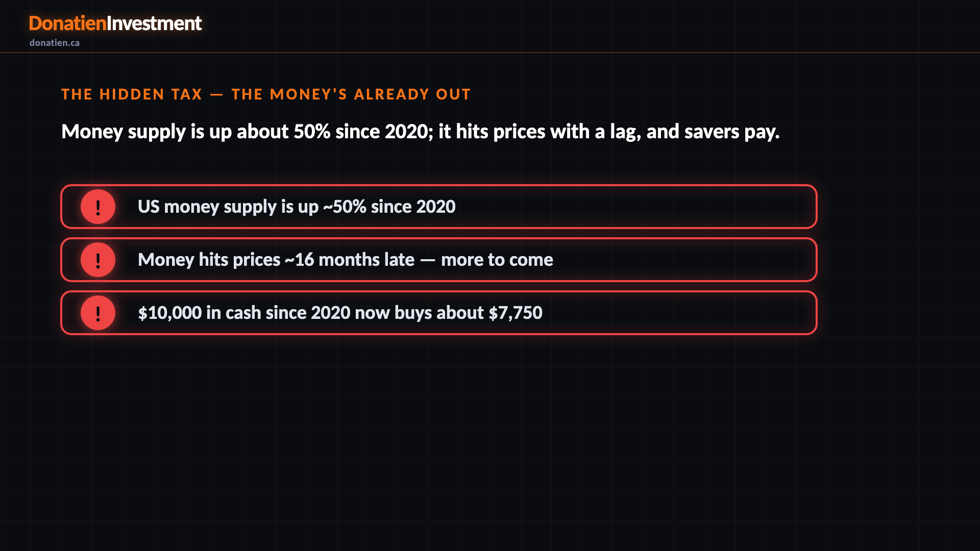
Task: Click the exclamation icon beside $10,000 in cash
Action: tap(98, 313)
